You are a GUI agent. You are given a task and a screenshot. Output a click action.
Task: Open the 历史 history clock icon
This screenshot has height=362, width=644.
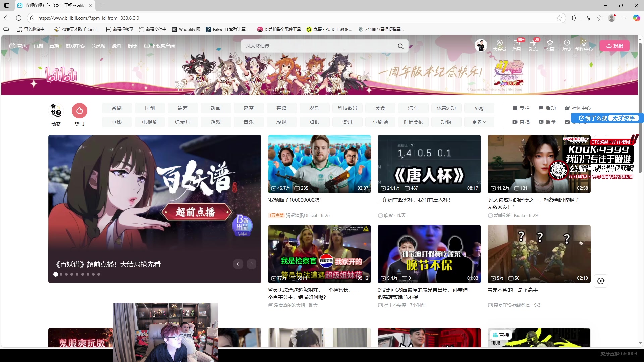coord(567,45)
